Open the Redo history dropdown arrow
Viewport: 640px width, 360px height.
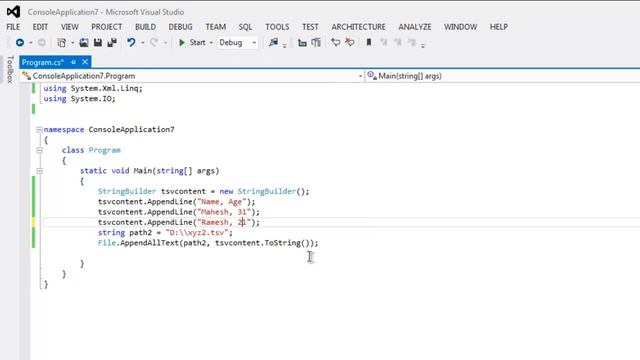pyautogui.click(x=165, y=43)
